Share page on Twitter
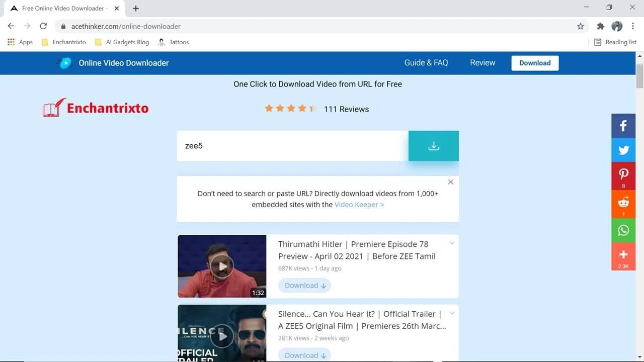644x362 pixels. click(623, 150)
